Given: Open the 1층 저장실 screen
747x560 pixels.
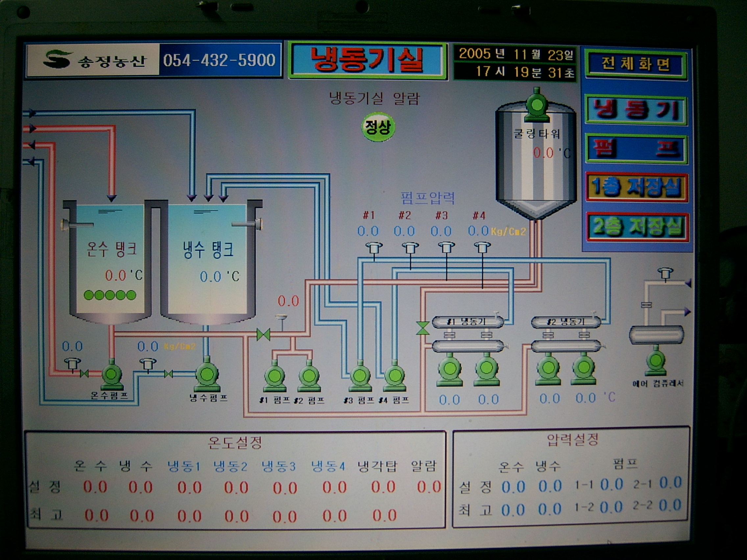Looking at the screenshot, I should 636,187.
